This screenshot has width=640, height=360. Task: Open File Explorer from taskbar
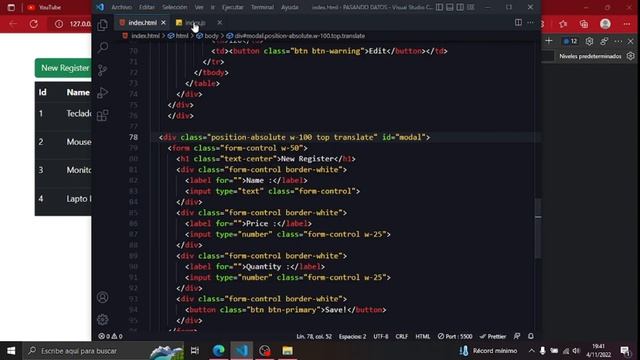coord(287,351)
